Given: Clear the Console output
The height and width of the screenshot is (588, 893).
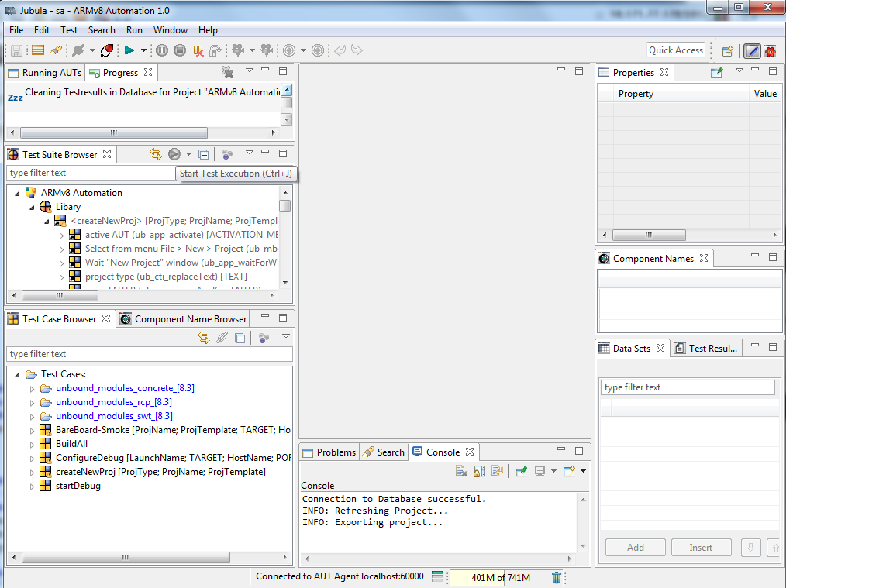Looking at the screenshot, I should point(461,471).
